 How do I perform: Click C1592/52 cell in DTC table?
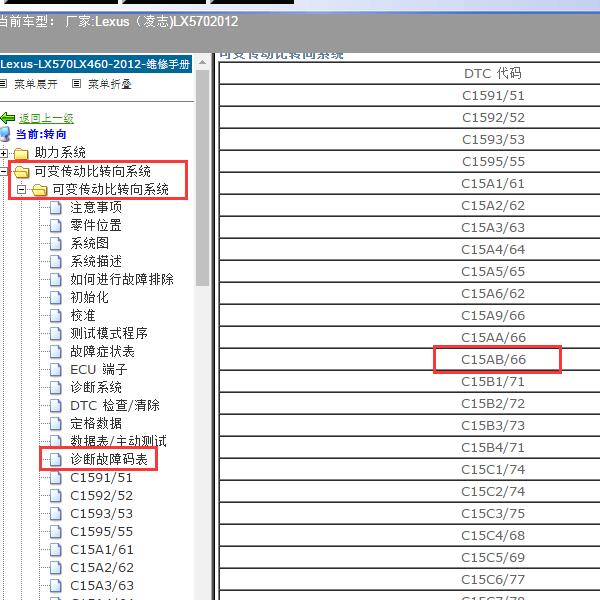tap(493, 117)
